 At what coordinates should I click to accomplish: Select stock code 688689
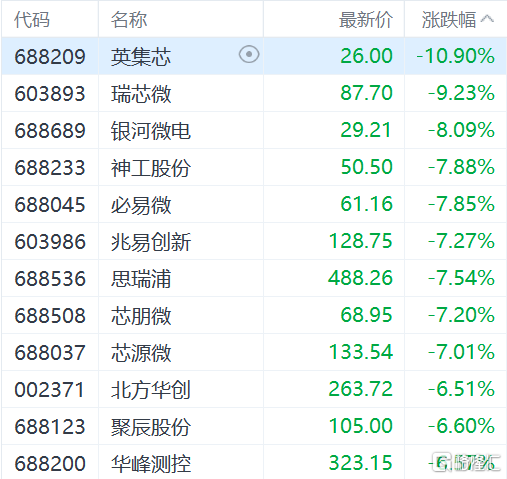50,130
